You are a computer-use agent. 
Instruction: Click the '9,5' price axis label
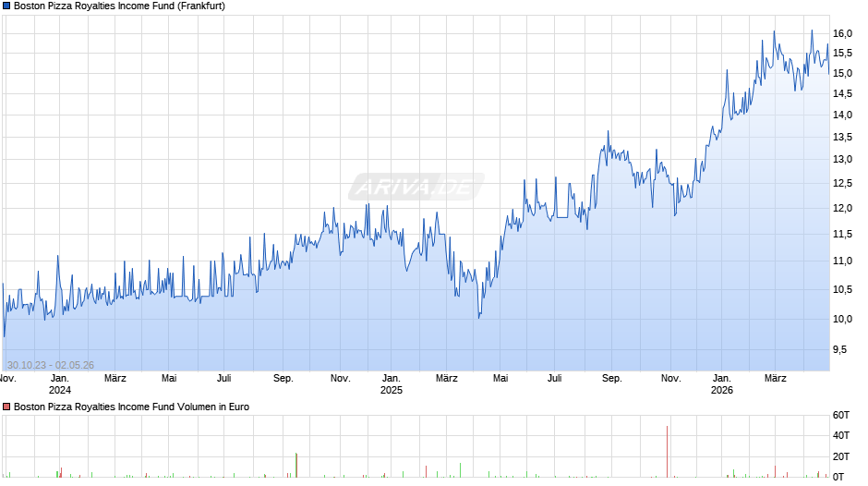pos(840,349)
